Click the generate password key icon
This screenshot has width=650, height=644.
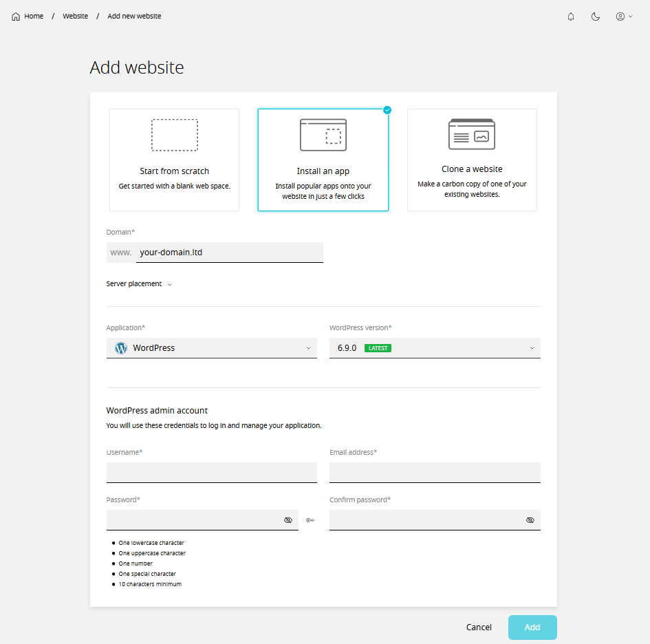tap(310, 520)
